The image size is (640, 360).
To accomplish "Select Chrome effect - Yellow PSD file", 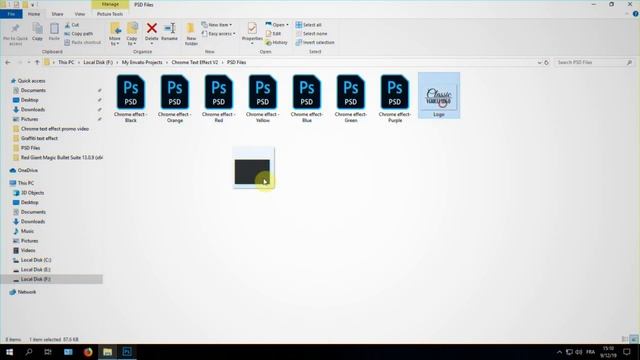I will click(263, 98).
